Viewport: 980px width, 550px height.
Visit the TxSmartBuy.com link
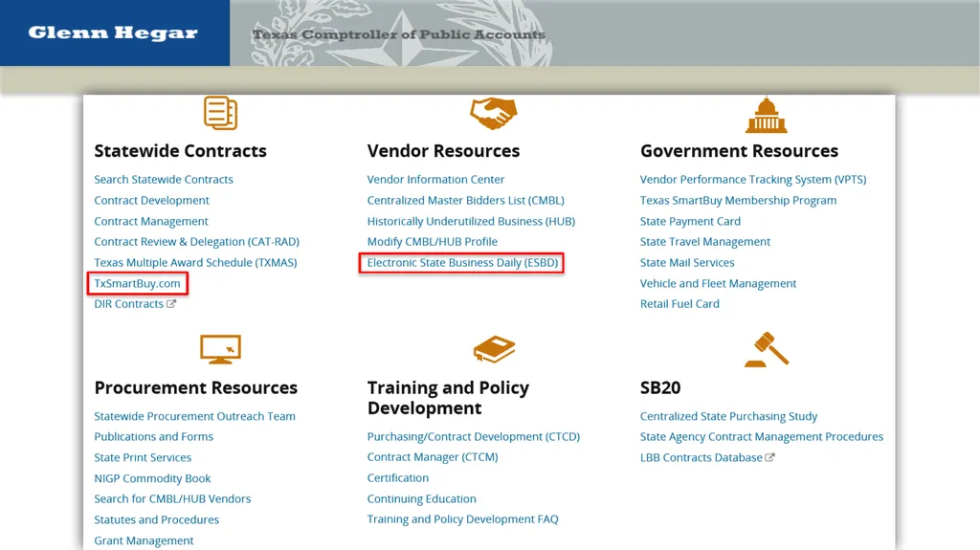(138, 283)
